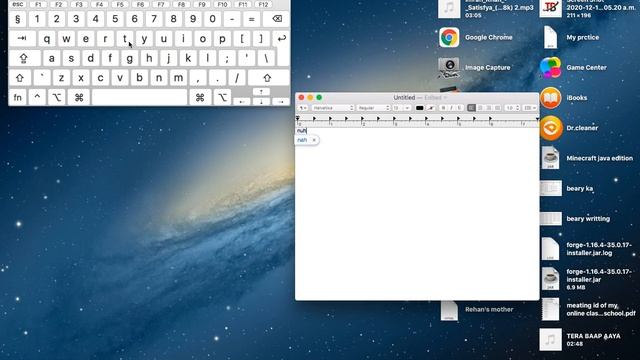Toggle italic formatting in TextEdit

coord(451,108)
